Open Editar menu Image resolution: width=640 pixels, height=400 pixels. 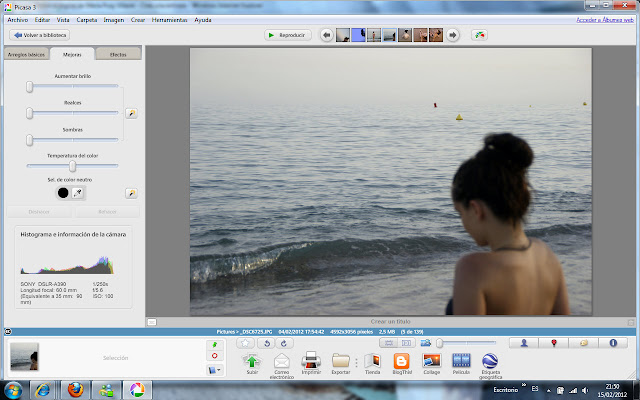[x=42, y=20]
